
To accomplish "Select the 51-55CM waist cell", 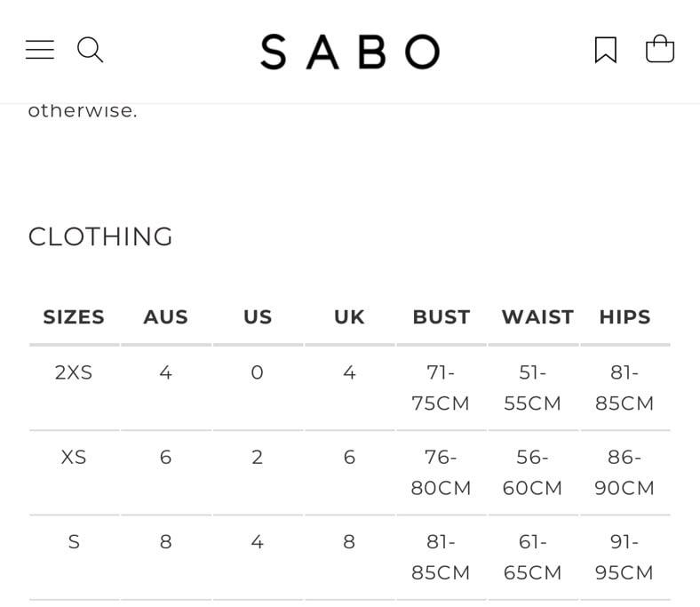I will 532,387.
